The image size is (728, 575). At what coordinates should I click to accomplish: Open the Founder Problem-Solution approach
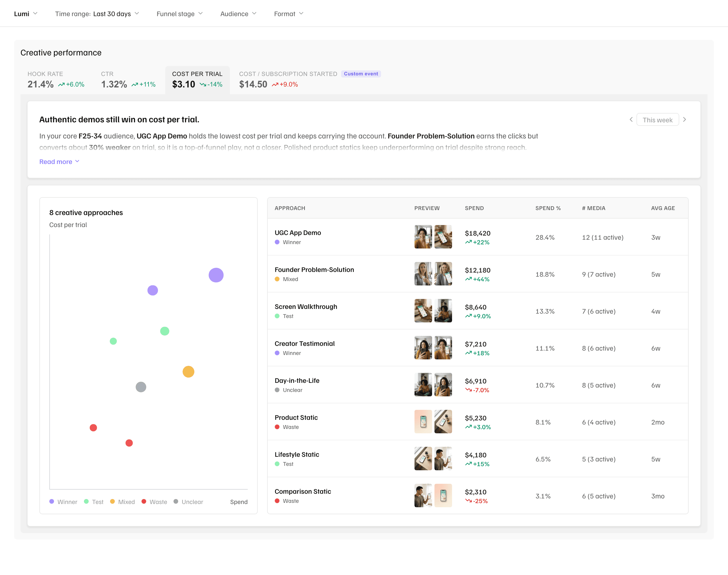tap(478, 274)
